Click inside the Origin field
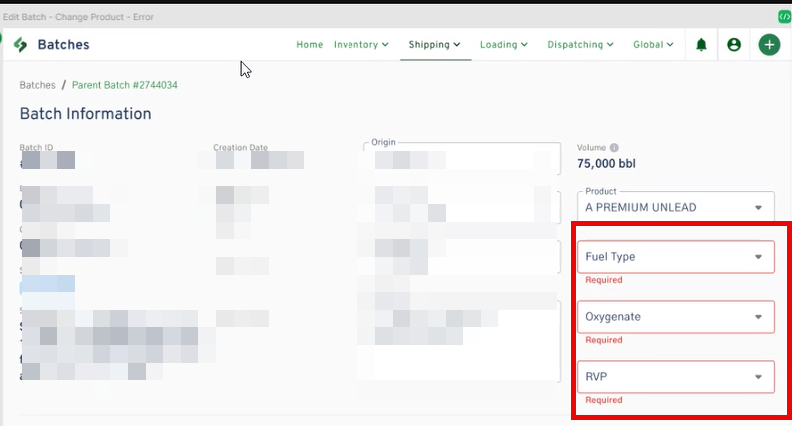The height and width of the screenshot is (426, 792). pos(460,160)
